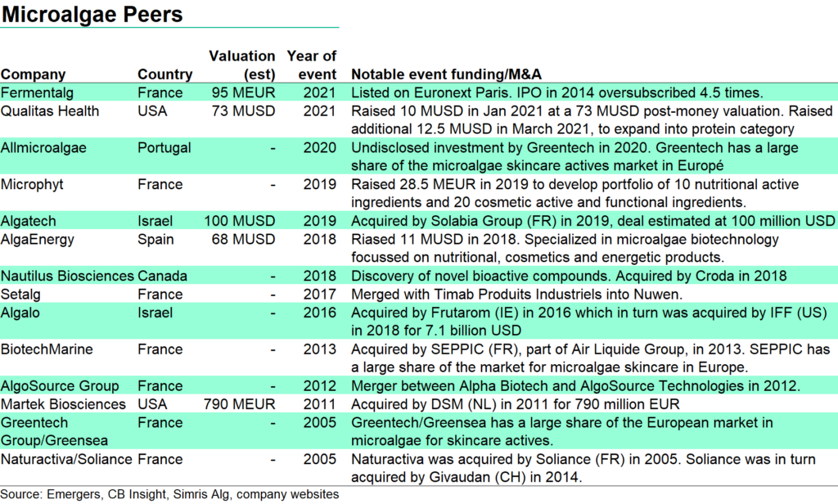The width and height of the screenshot is (838, 504).
Task: Click the 68 MUSD valuation cell
Action: point(243,240)
